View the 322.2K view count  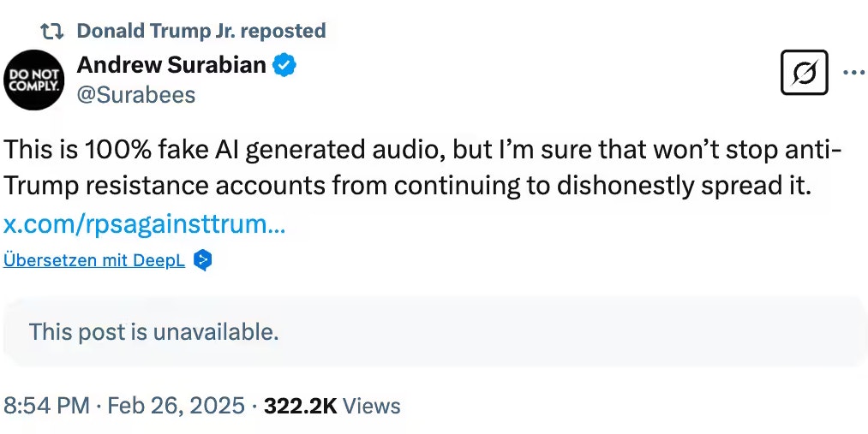300,405
